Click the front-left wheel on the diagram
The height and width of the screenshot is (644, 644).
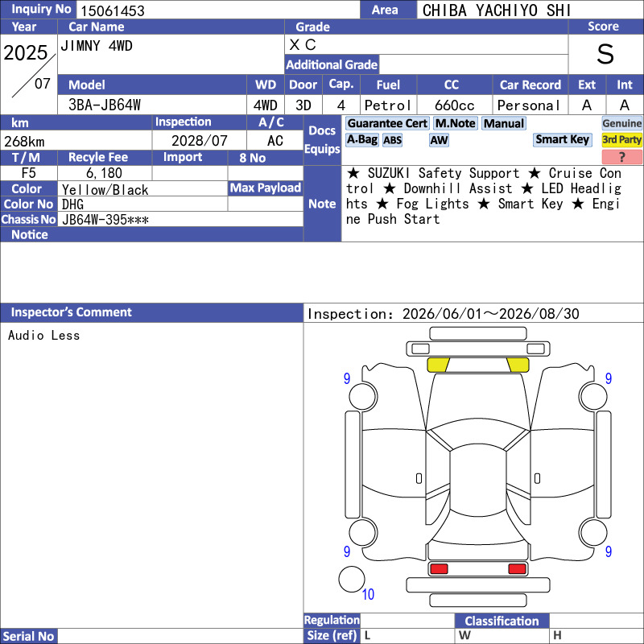coord(363,397)
